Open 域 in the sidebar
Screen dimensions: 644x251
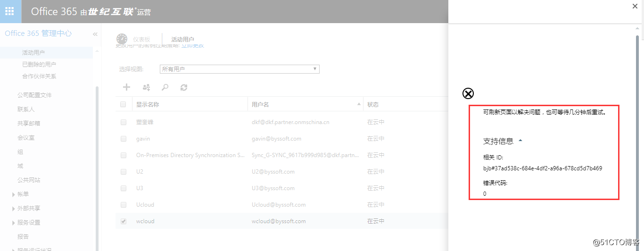coord(20,166)
